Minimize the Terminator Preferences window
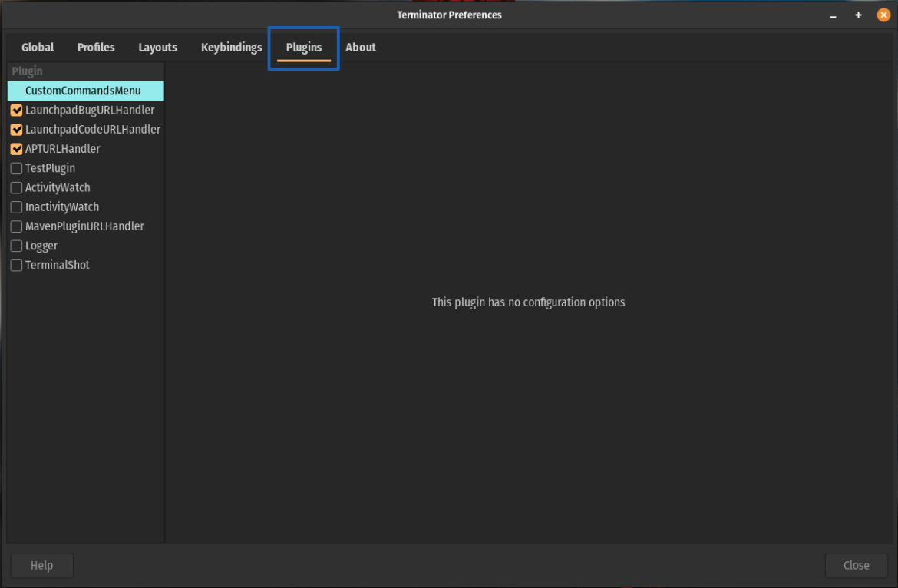 click(833, 15)
